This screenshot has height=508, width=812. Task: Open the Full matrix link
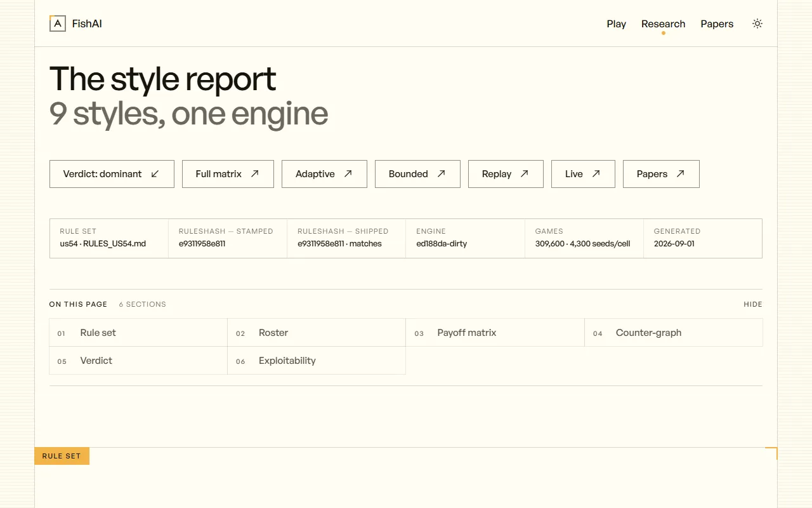click(228, 174)
